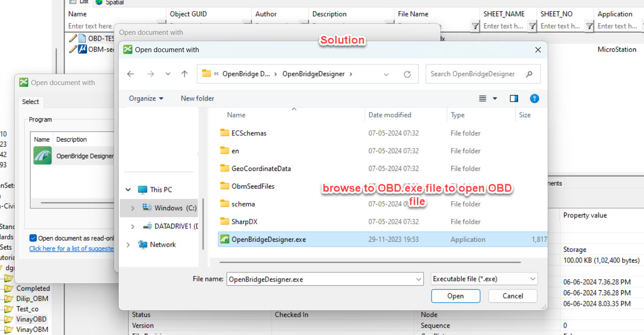
Task: Go forward in file dialog navigation
Action: click(x=151, y=74)
